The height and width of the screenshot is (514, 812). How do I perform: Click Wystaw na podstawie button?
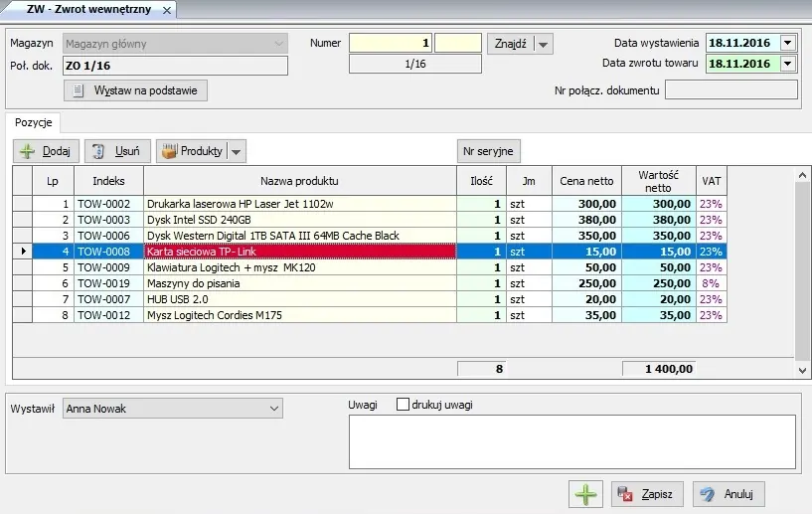point(136,90)
